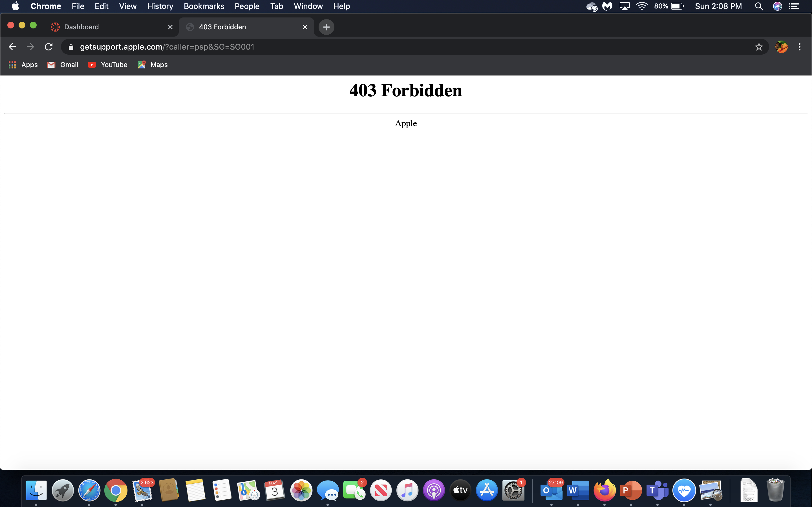
Task: Expand the Chrome File menu
Action: pos(78,6)
